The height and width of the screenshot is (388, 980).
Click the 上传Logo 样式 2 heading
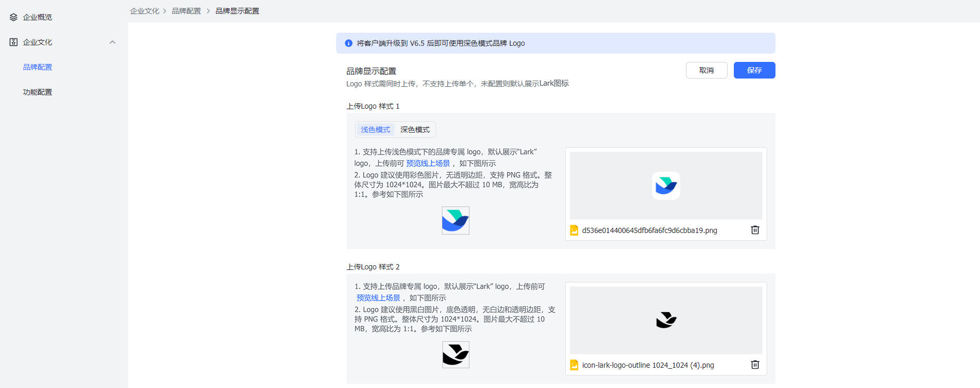tap(373, 267)
